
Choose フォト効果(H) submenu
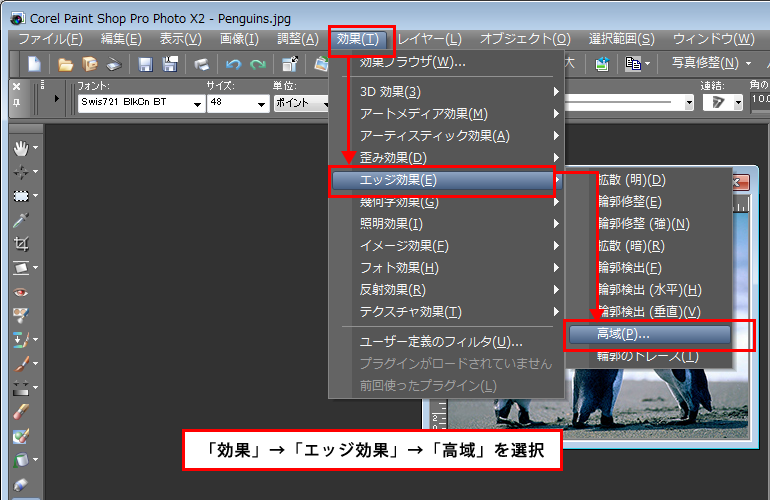pos(446,268)
